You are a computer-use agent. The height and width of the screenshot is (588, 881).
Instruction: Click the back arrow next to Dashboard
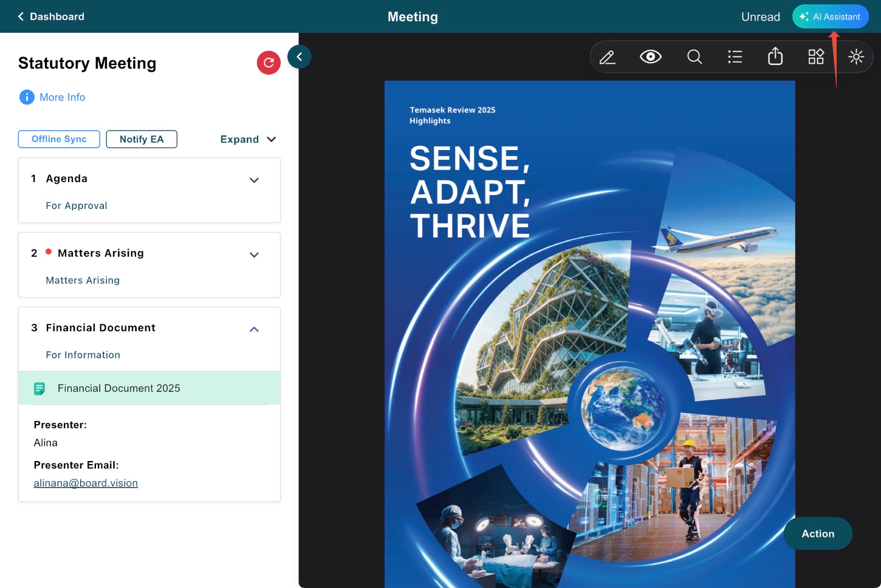tap(21, 16)
